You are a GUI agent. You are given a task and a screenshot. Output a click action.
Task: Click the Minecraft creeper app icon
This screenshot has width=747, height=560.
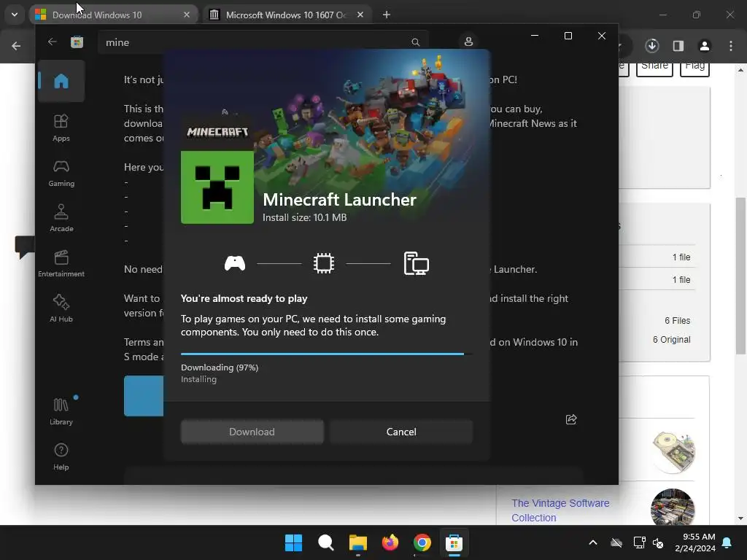click(217, 187)
